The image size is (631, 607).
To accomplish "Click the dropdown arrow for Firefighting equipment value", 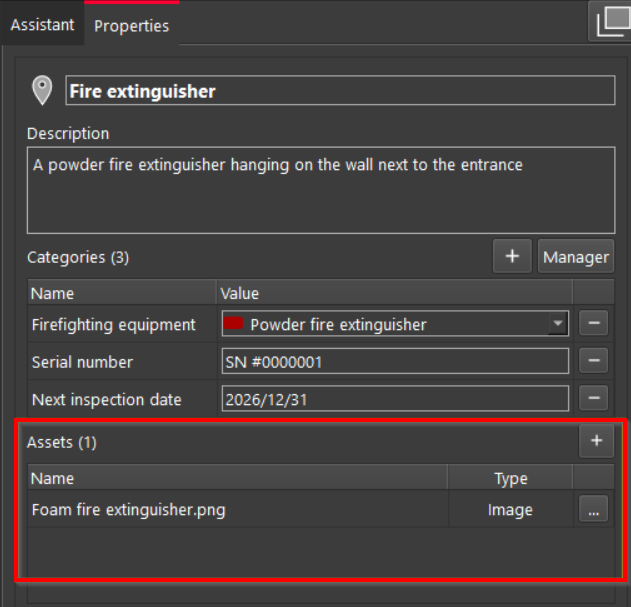I will point(557,324).
